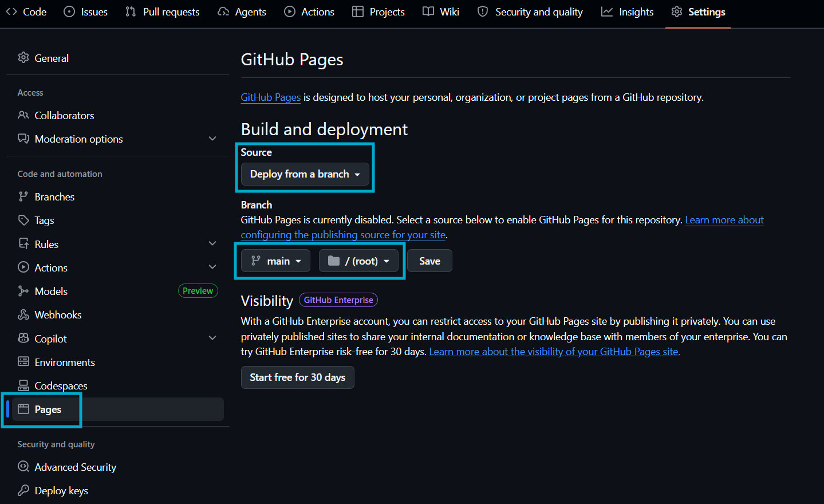The image size is (824, 504).
Task: Open the Models icon in sidebar
Action: click(23, 291)
